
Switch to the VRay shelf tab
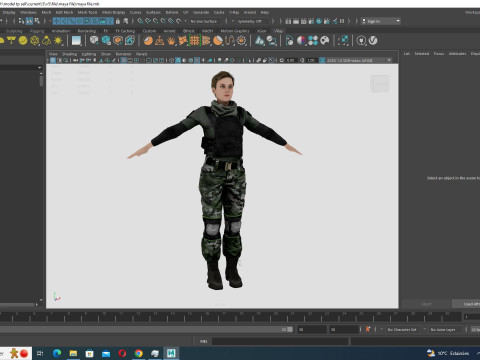pyautogui.click(x=278, y=31)
